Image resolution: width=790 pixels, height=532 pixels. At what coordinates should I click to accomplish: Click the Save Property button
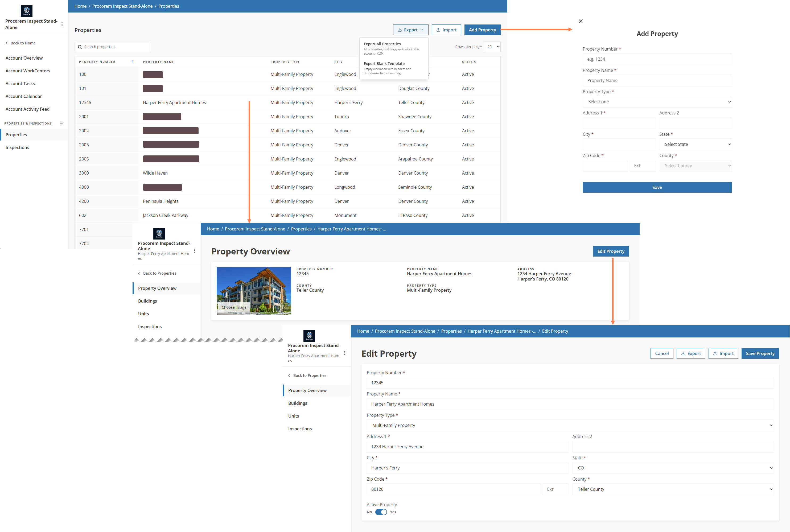(760, 353)
